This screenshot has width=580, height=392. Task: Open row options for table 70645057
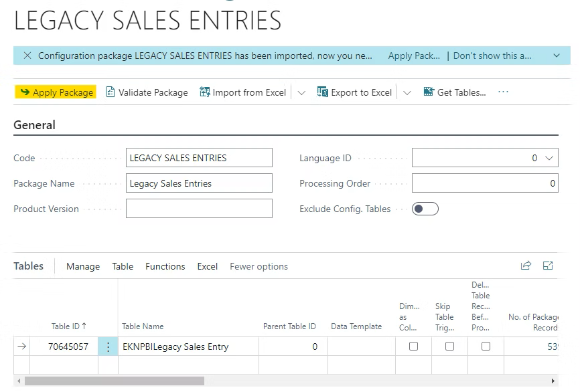108,347
